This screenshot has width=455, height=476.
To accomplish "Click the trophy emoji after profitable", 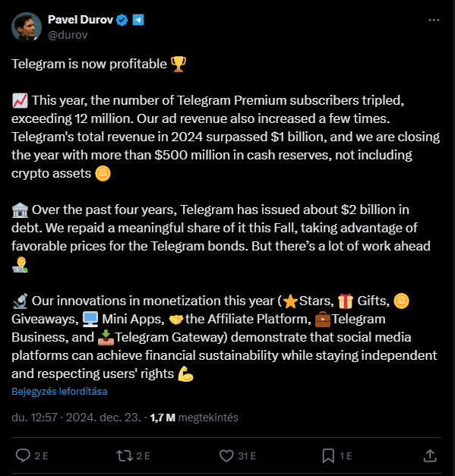I will (x=179, y=64).
